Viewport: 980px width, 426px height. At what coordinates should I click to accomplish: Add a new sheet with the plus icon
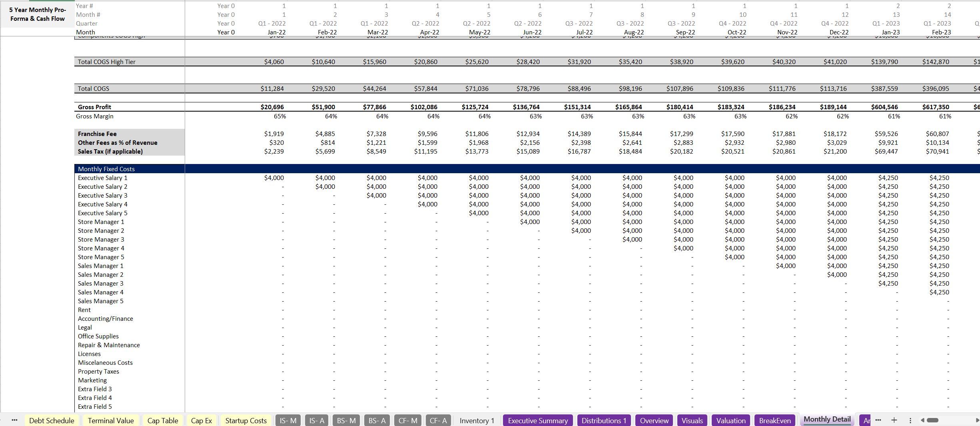(x=894, y=420)
